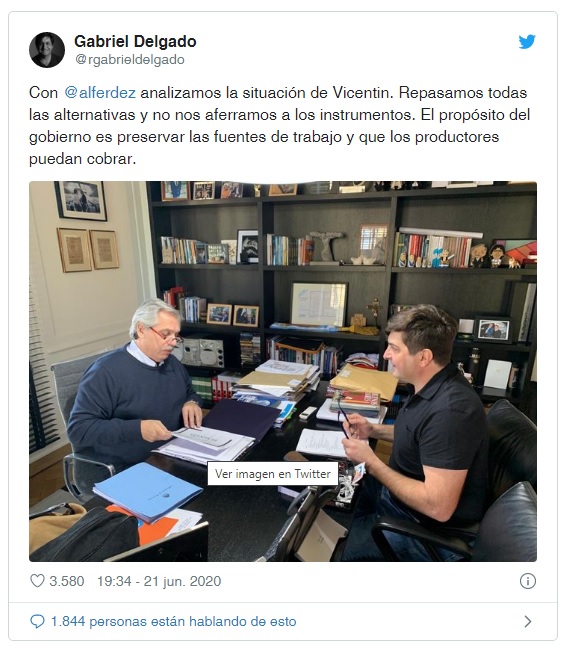Open the tweet info circle icon

pyautogui.click(x=527, y=581)
